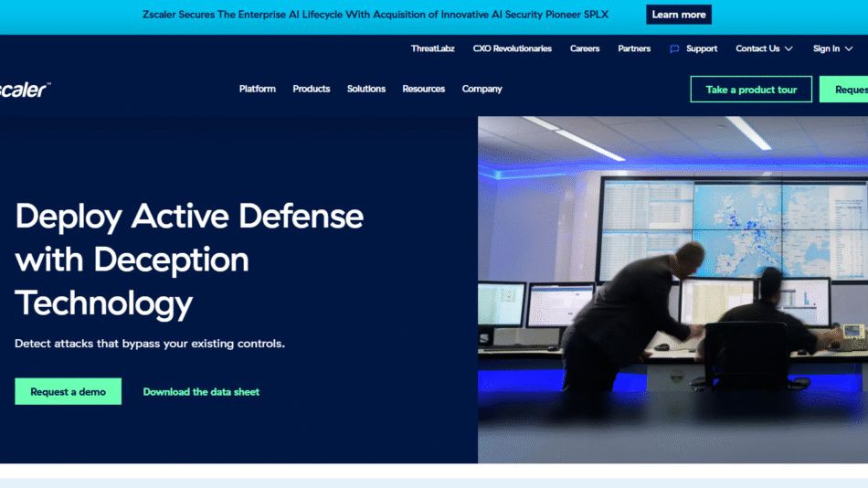Click Learn more in announcement banner
Image resolution: width=868 pixels, height=488 pixels.
[x=679, y=15]
